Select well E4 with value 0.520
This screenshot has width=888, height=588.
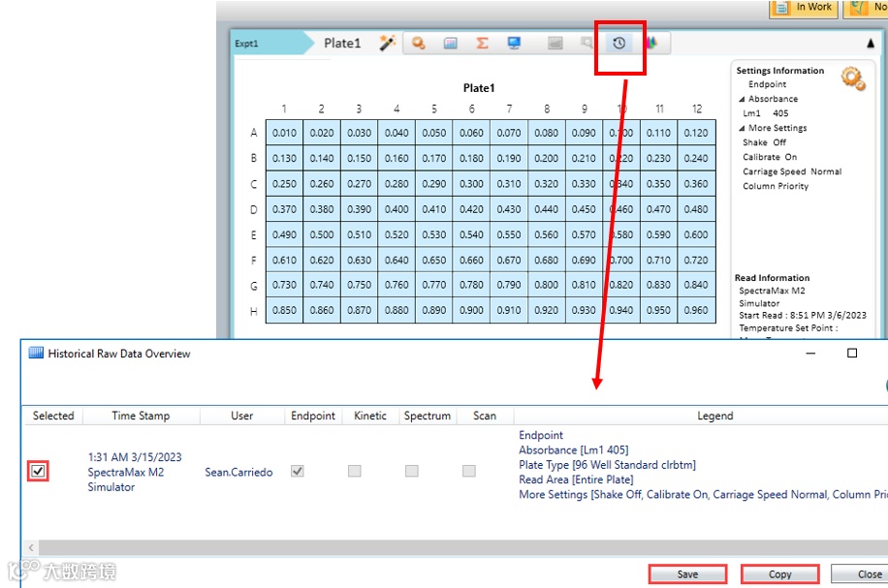click(396, 234)
